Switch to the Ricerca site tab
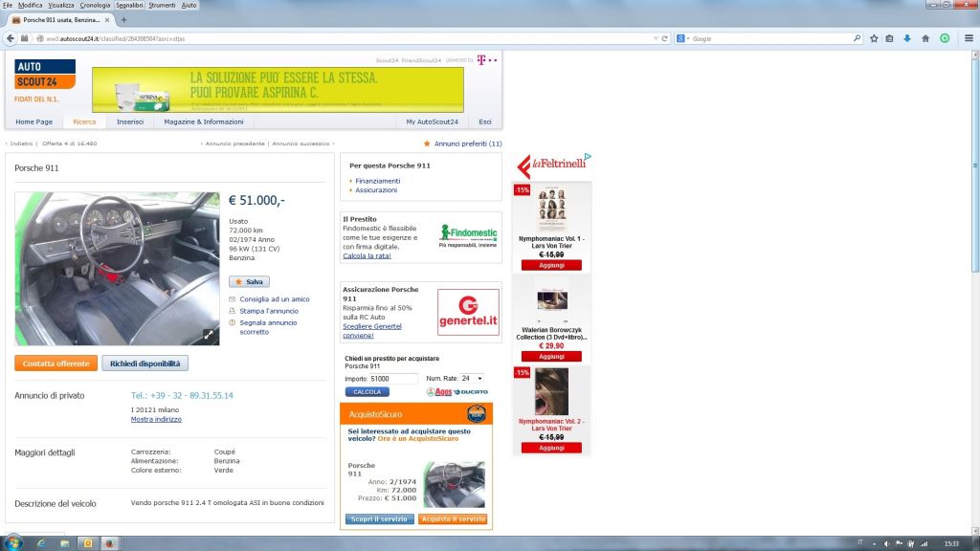Image resolution: width=980 pixels, height=551 pixels. pos(84,121)
